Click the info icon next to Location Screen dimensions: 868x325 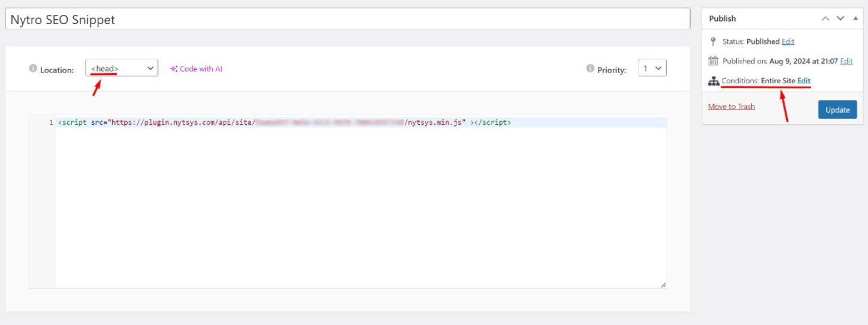point(33,69)
